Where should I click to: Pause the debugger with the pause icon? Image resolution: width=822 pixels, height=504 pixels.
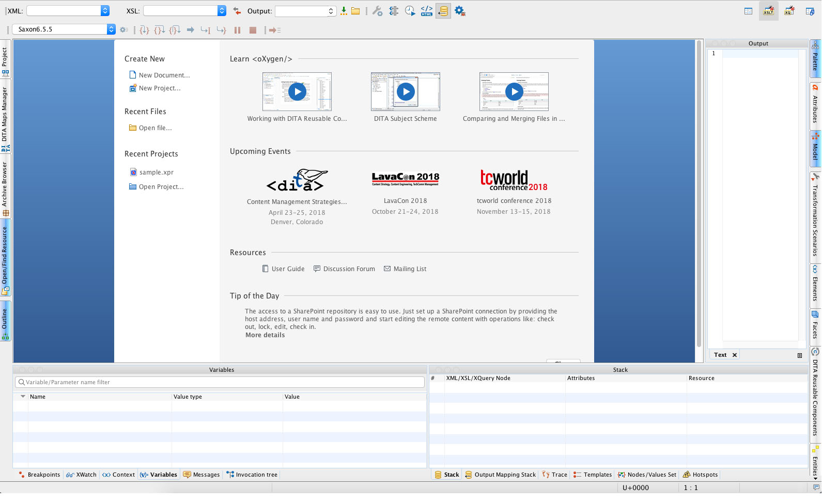point(237,30)
